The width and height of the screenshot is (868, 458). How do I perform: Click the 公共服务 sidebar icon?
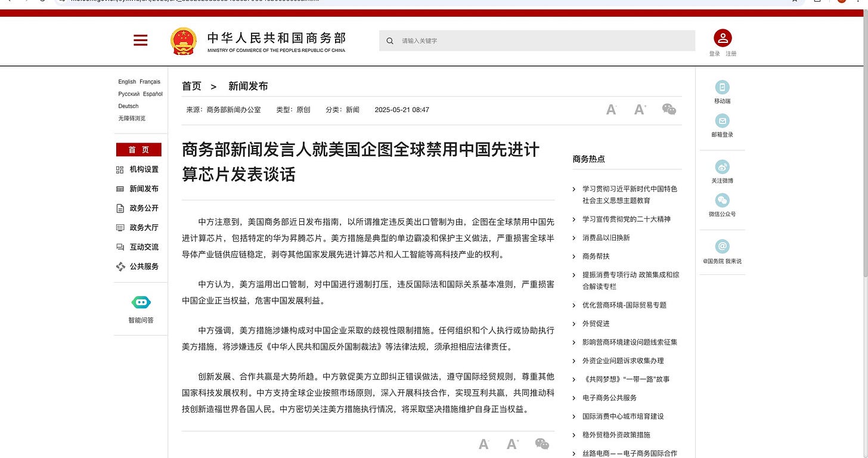[x=120, y=267]
